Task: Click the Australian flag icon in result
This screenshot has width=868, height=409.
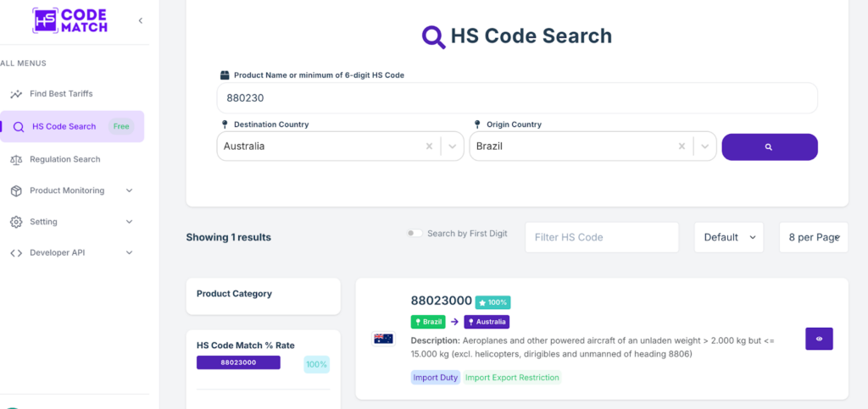Action: coord(383,339)
